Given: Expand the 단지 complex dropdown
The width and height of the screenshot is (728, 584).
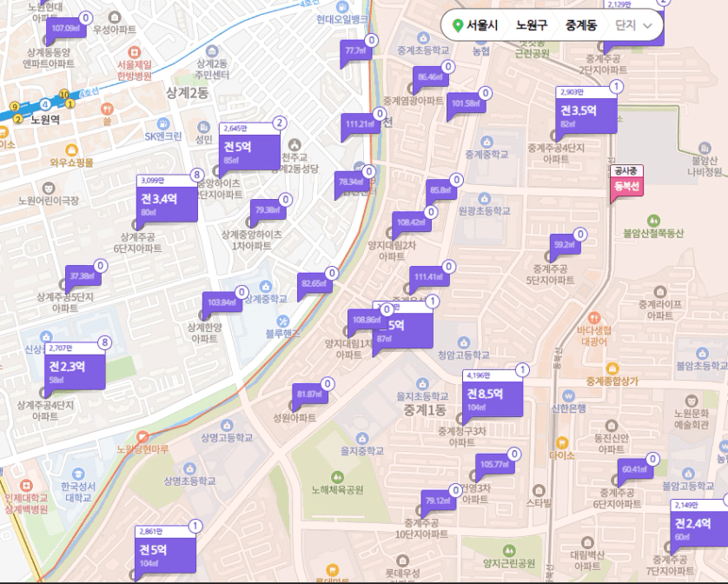Looking at the screenshot, I should click(x=633, y=25).
